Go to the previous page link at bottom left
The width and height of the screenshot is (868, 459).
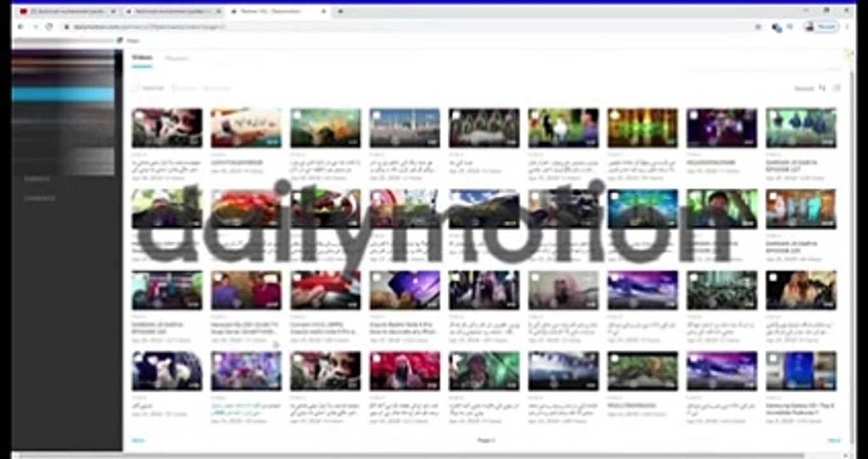click(x=138, y=441)
